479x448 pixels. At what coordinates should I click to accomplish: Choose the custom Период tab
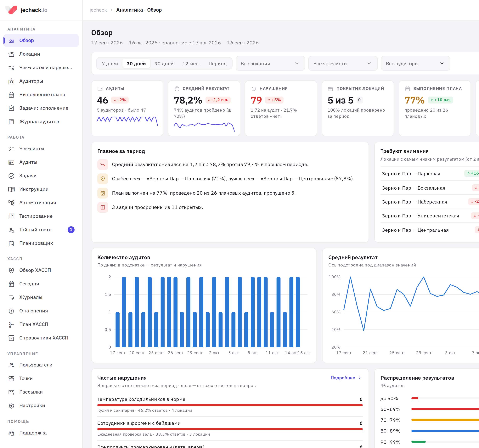217,64
